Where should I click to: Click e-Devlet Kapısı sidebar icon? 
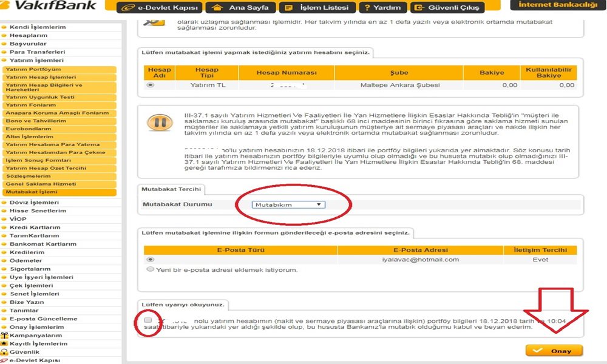4,360
